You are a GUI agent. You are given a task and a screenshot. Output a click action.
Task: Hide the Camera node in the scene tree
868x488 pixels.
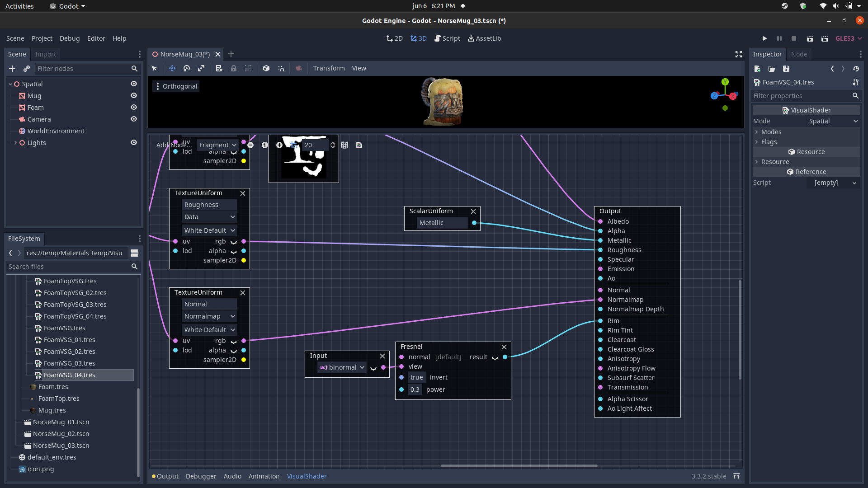click(134, 119)
